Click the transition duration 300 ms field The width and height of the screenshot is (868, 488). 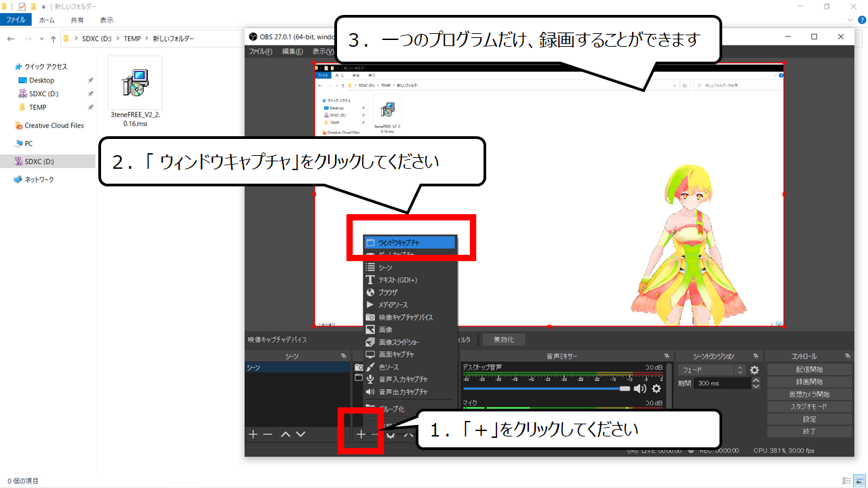(723, 383)
